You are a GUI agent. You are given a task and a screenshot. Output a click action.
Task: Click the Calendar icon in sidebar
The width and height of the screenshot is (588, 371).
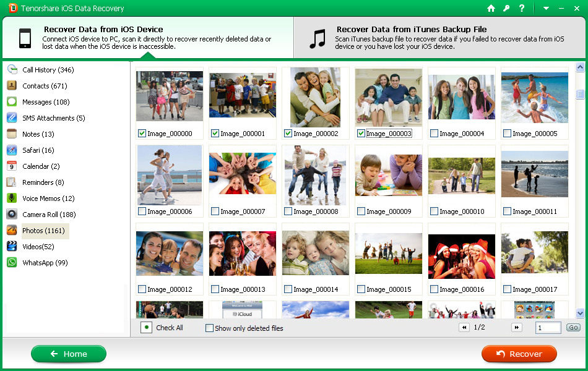12,166
